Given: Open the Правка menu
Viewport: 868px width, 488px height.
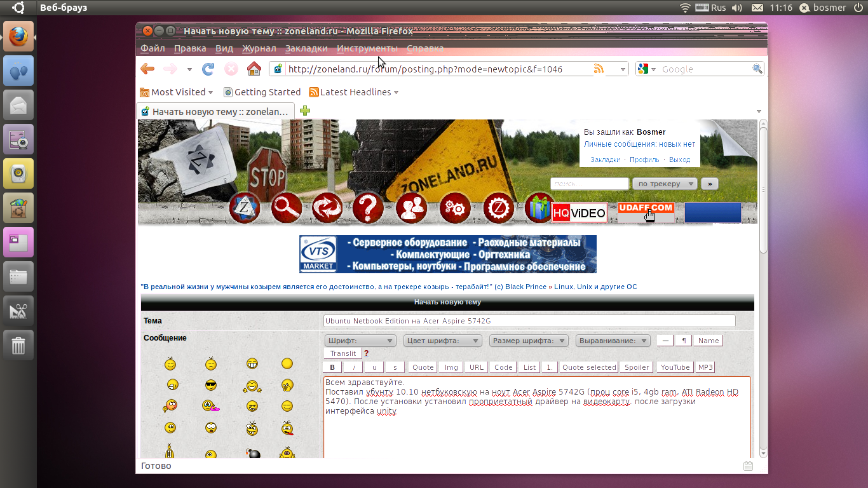Looking at the screenshot, I should coord(190,48).
